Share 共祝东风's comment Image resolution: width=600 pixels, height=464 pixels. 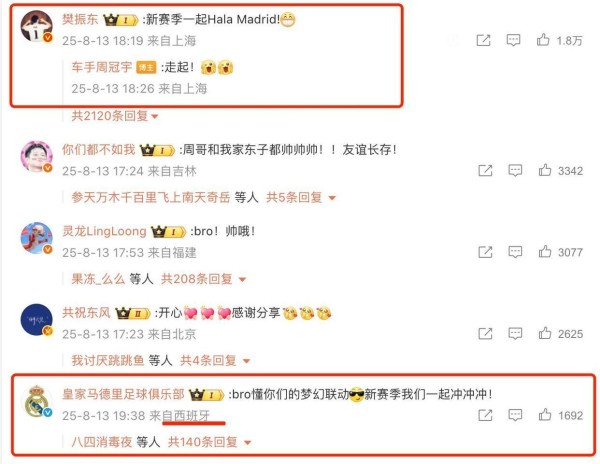point(485,334)
